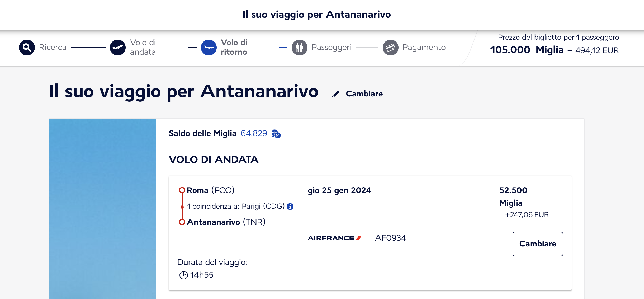Click Cambiare button for outbound flight
The image size is (644, 299).
[538, 244]
